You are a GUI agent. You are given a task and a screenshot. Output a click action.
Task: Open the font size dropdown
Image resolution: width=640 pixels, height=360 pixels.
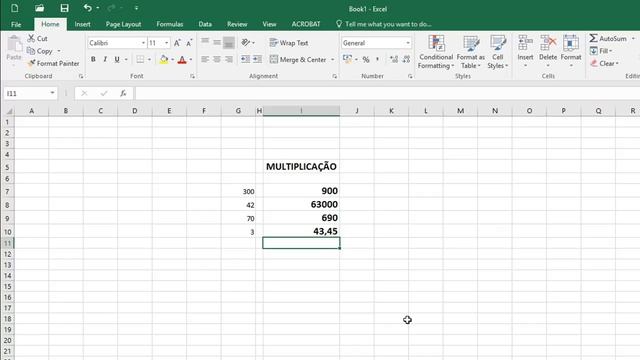point(167,43)
